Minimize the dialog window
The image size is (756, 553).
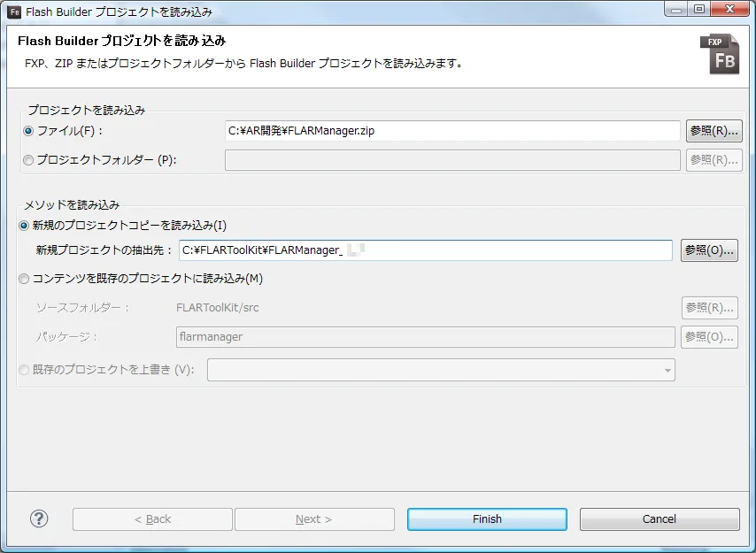(676, 9)
